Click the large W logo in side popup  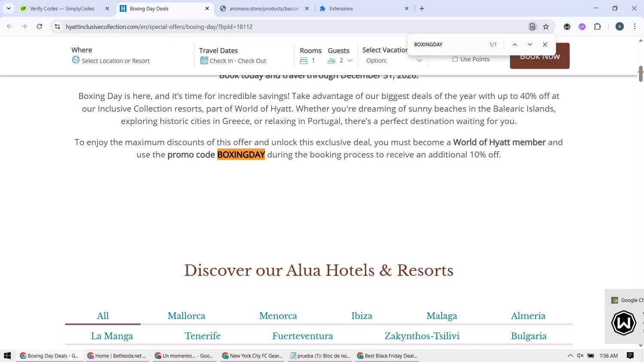click(x=623, y=323)
